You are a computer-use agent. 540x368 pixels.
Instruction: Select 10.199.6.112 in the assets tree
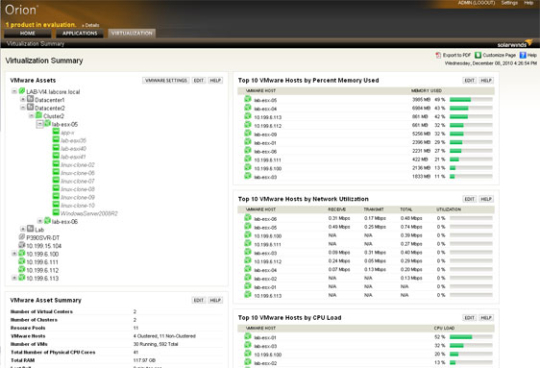(x=42, y=270)
